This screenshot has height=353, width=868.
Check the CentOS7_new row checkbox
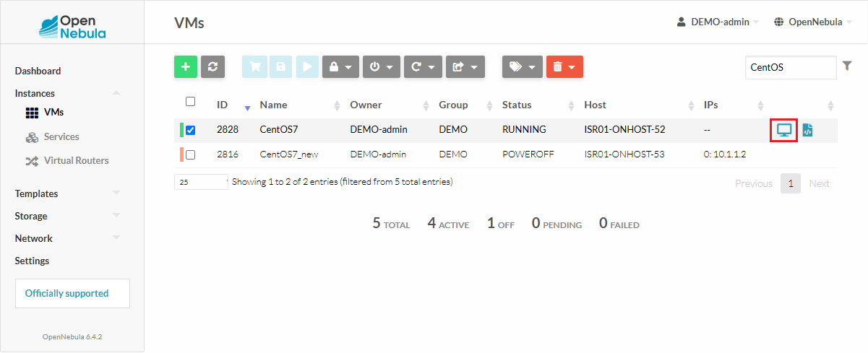coord(191,154)
